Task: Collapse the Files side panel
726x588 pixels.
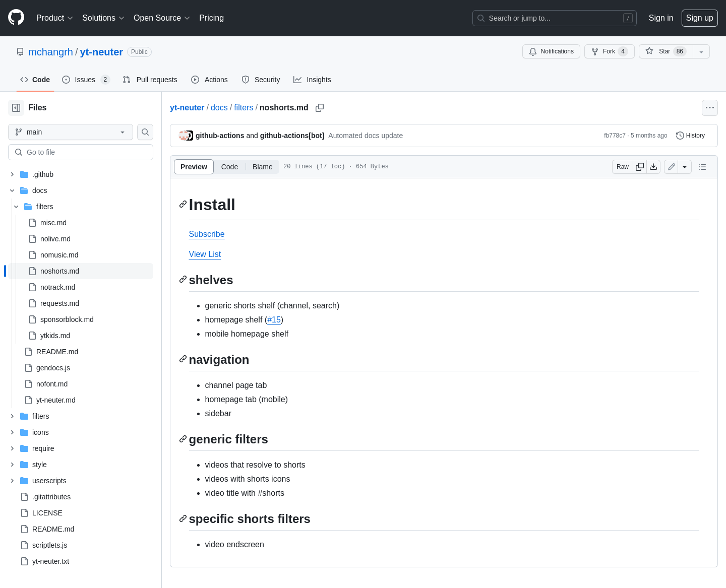Action: tap(16, 108)
